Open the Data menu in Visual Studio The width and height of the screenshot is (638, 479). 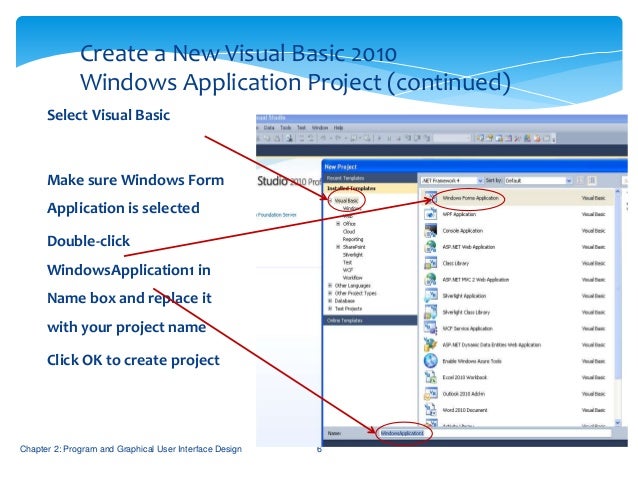pos(269,128)
